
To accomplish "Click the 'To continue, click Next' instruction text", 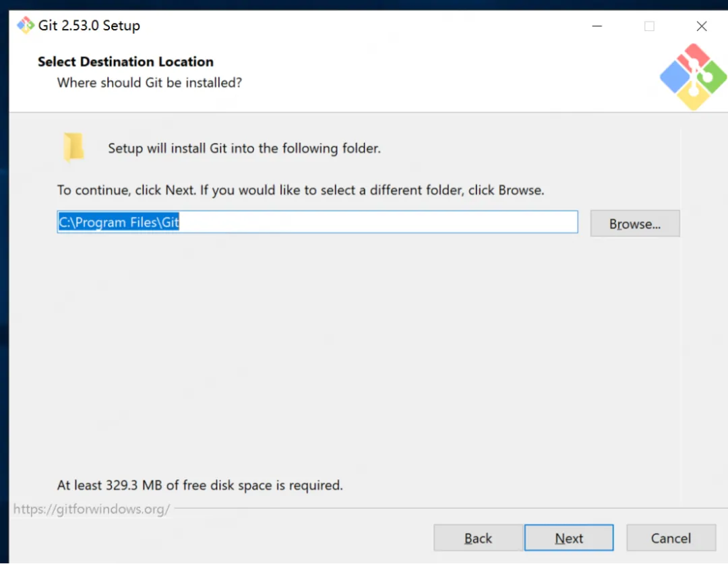I will pyautogui.click(x=301, y=190).
